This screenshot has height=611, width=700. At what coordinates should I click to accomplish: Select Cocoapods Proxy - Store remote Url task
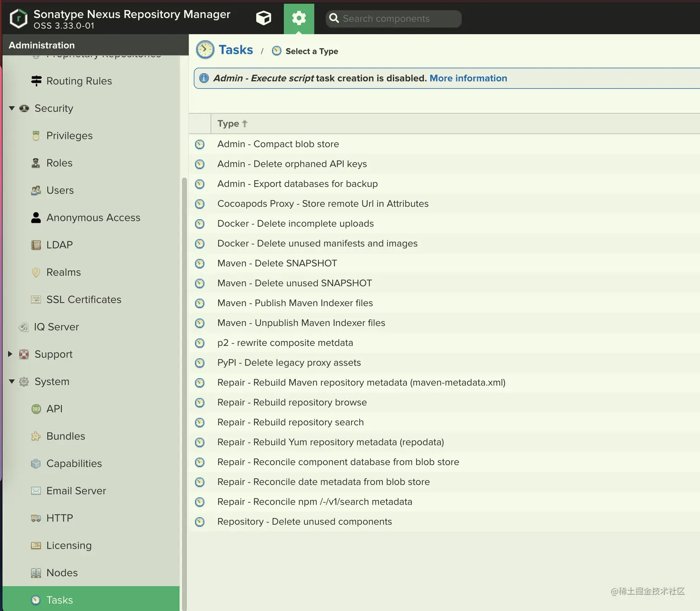(x=444, y=204)
